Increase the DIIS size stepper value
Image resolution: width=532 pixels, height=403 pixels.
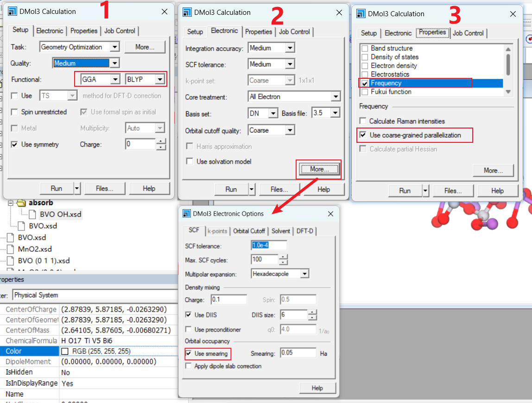pyautogui.click(x=312, y=313)
